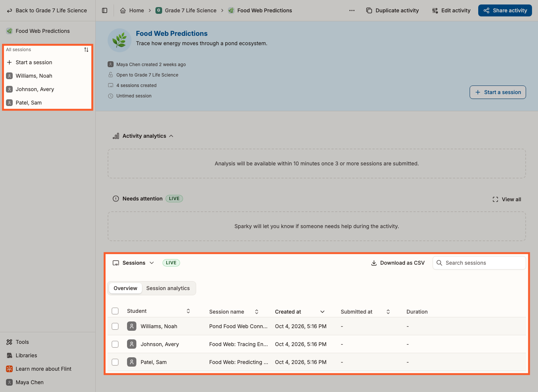Click "4 sessions created" text
Screen dimensions: 538x392
click(136, 85)
